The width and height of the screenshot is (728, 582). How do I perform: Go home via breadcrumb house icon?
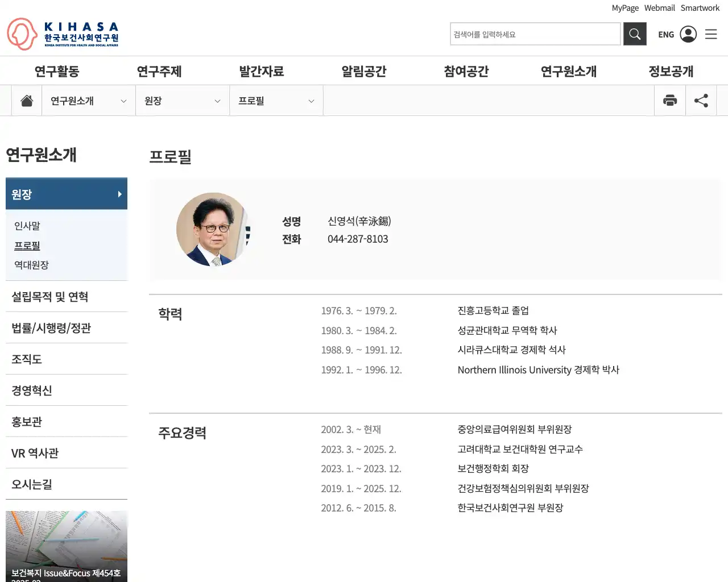27,101
